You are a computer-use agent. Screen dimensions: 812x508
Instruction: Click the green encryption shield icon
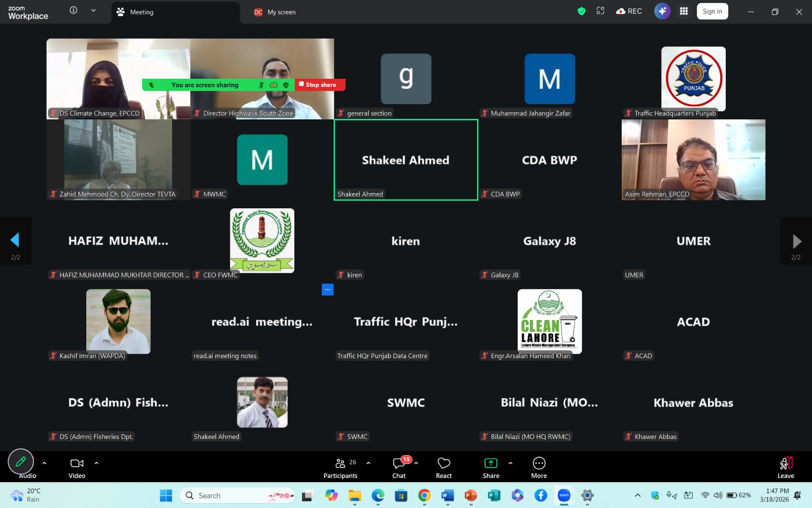tap(582, 11)
